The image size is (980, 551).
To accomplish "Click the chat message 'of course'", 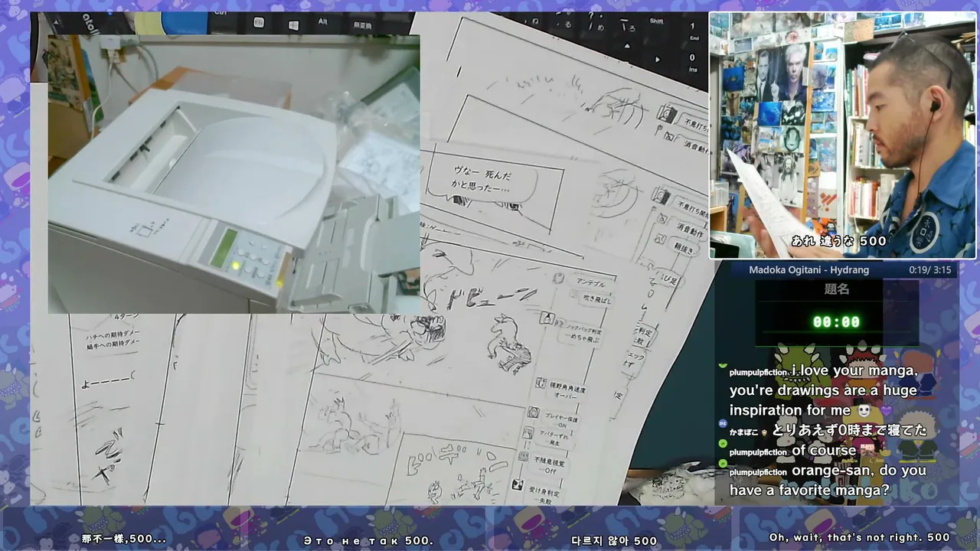I will click(x=824, y=451).
